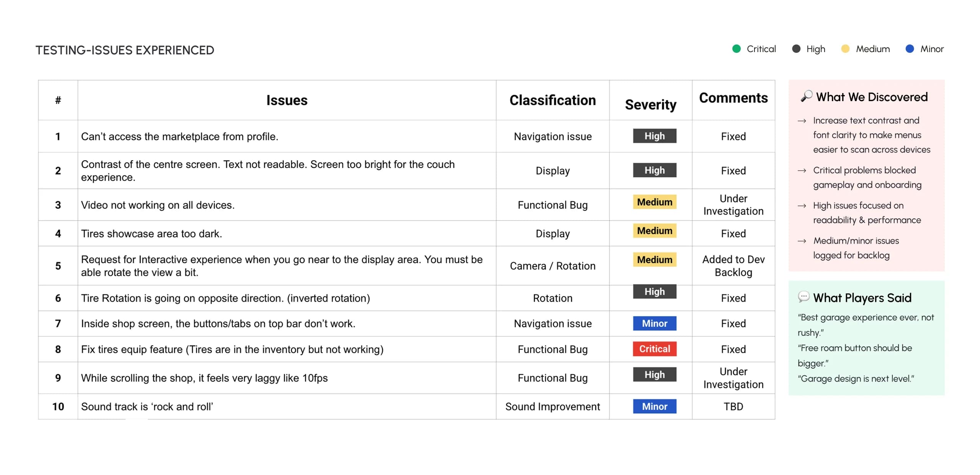Click the # column header
980x475 pixels.
(x=58, y=100)
